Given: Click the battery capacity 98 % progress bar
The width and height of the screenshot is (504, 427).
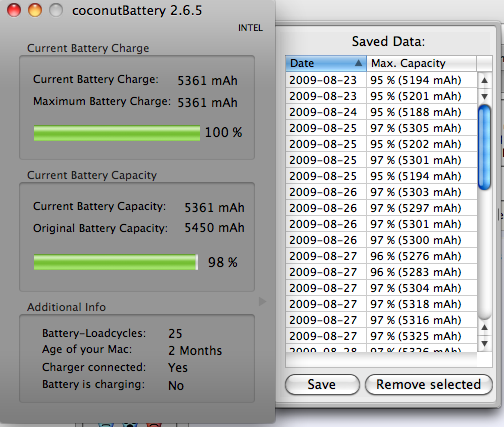Looking at the screenshot, I should click(116, 262).
